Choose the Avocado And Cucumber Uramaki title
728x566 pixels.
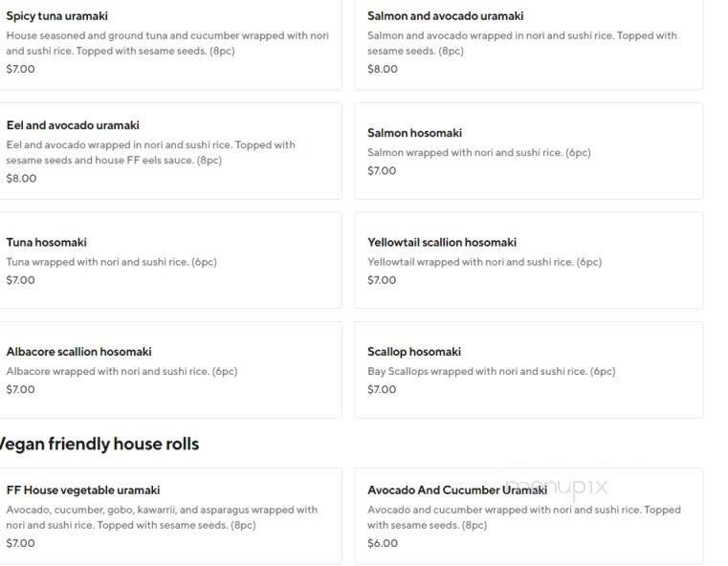pyautogui.click(x=457, y=490)
